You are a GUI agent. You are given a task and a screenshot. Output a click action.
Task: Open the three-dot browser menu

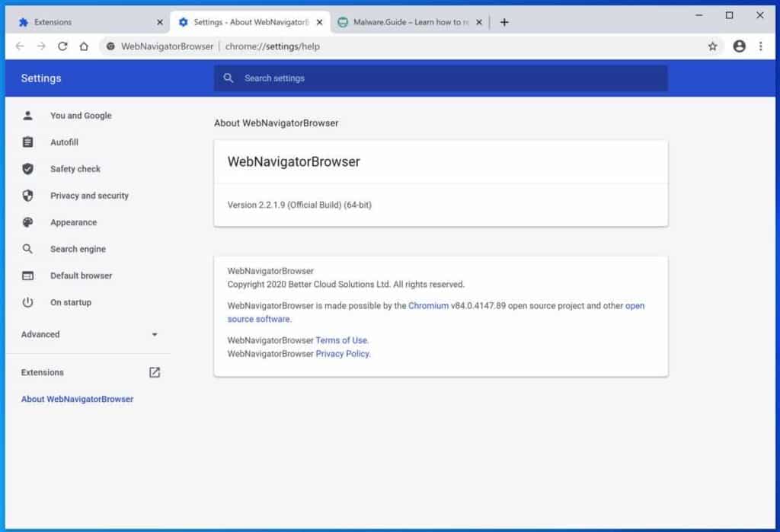coord(761,46)
